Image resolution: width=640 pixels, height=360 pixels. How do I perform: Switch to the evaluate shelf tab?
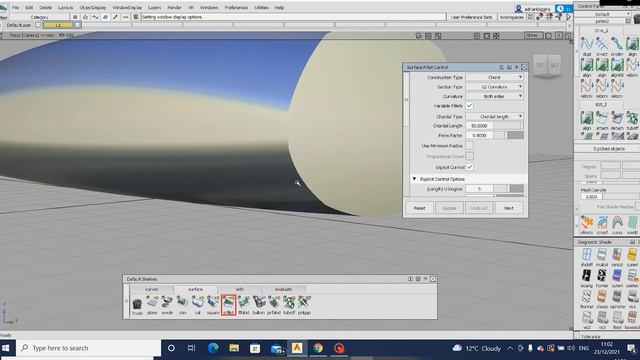click(283, 289)
